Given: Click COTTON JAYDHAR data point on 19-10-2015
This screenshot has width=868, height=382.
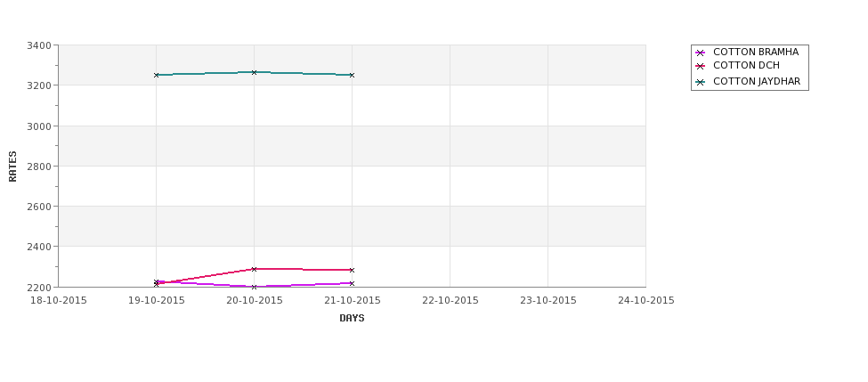Looking at the screenshot, I should point(156,75).
